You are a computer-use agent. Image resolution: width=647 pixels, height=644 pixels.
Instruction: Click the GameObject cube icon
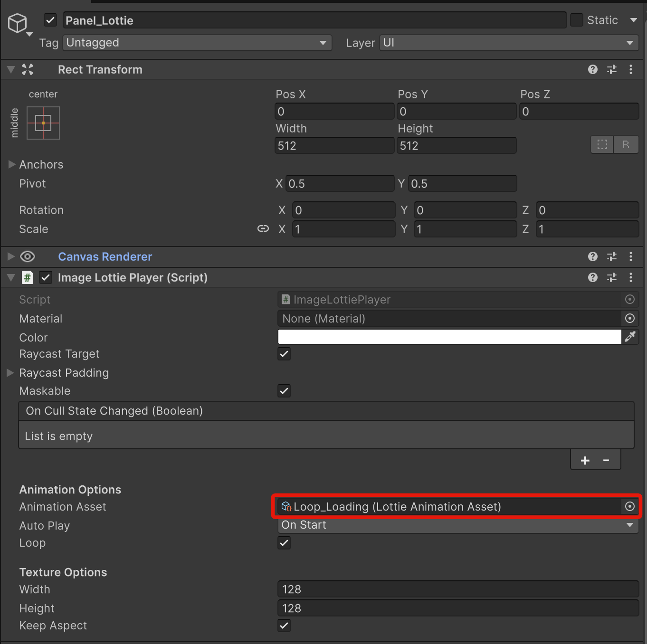click(18, 23)
